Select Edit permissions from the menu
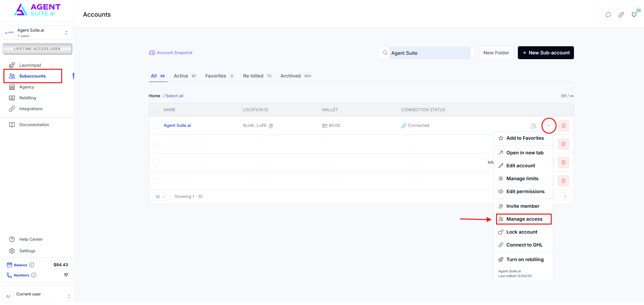644x305 pixels. pyautogui.click(x=523, y=191)
